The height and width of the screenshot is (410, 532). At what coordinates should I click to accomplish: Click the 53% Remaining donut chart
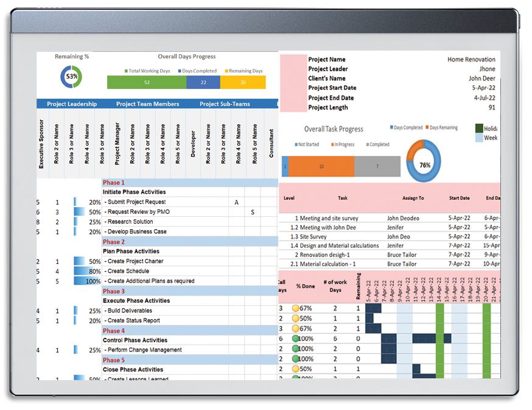[72, 77]
